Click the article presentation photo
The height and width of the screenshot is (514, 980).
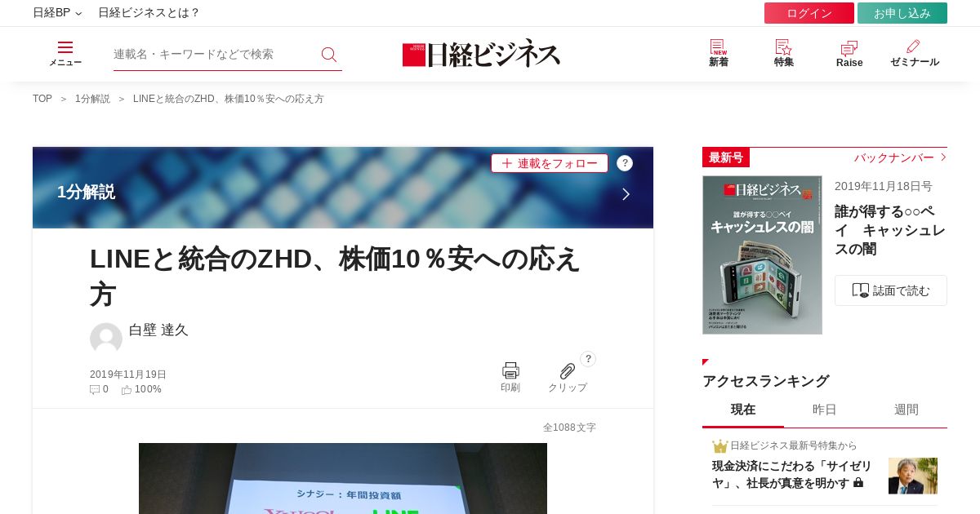coord(343,478)
